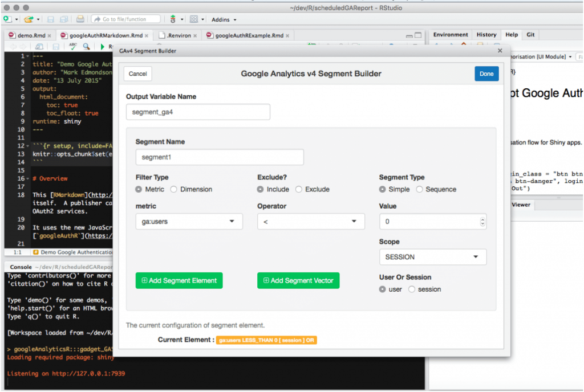Maximize the source editor pane
584x392 pixels.
click(x=418, y=35)
